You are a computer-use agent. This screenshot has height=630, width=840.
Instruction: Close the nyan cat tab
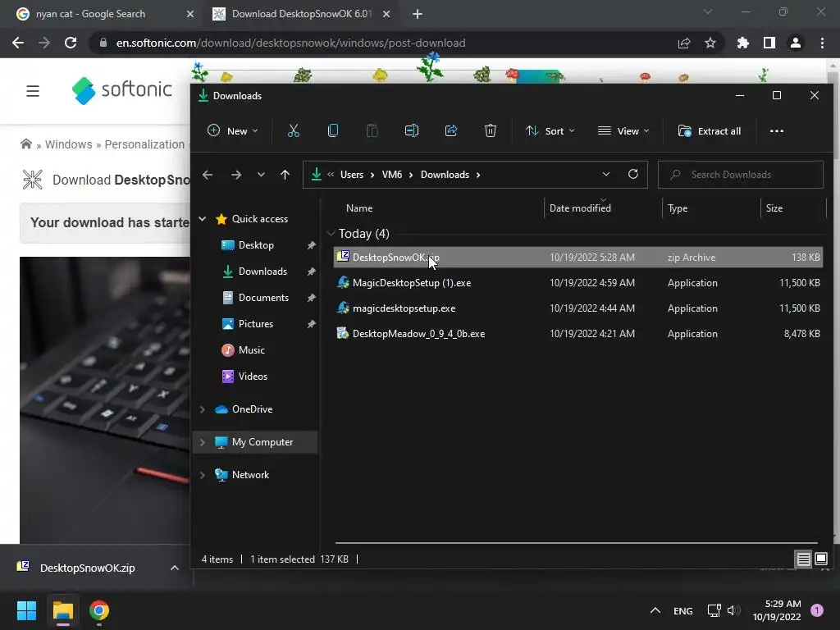coord(190,15)
